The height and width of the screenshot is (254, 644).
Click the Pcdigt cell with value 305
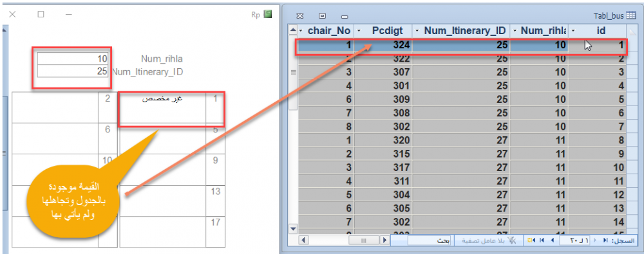point(383,208)
